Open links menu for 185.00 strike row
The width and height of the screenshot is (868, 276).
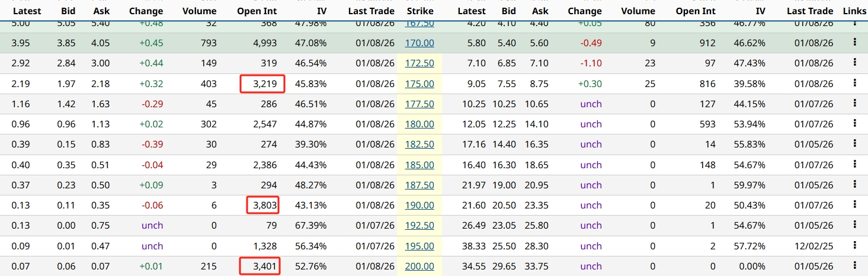coord(854,165)
